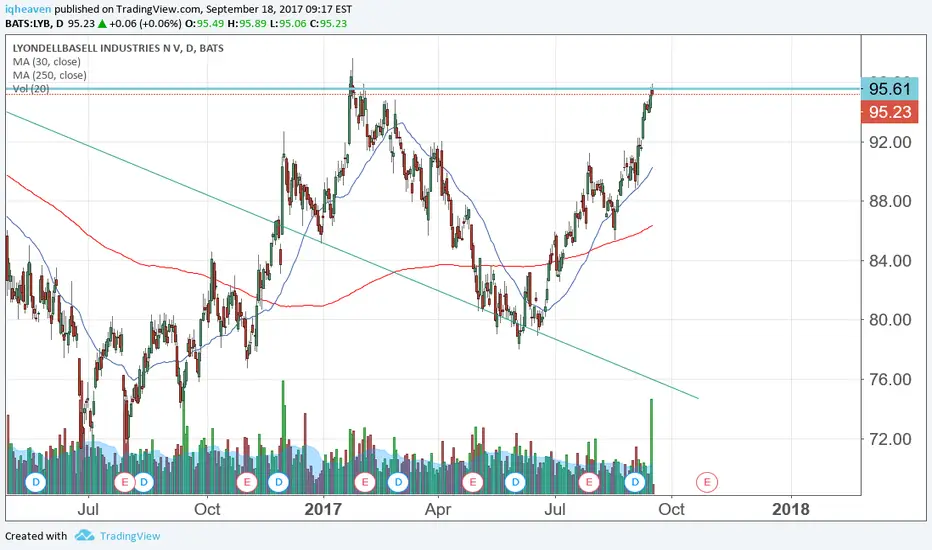Click the bold 2017 time axis label
Image resolution: width=932 pixels, height=550 pixels.
323,510
